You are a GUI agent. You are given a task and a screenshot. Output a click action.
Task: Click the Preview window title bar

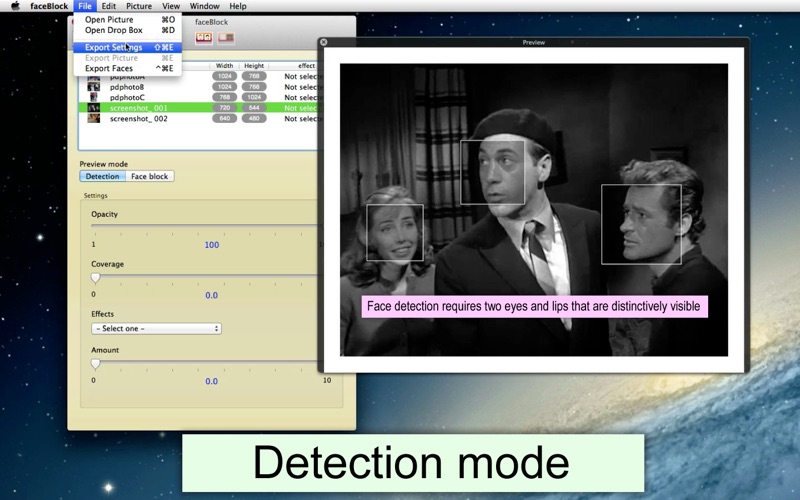534,42
